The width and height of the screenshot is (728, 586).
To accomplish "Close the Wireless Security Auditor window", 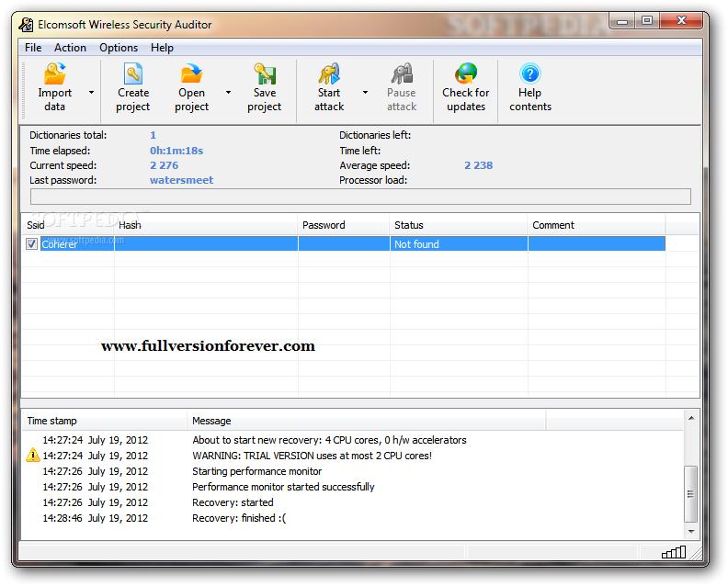I will pos(681,21).
